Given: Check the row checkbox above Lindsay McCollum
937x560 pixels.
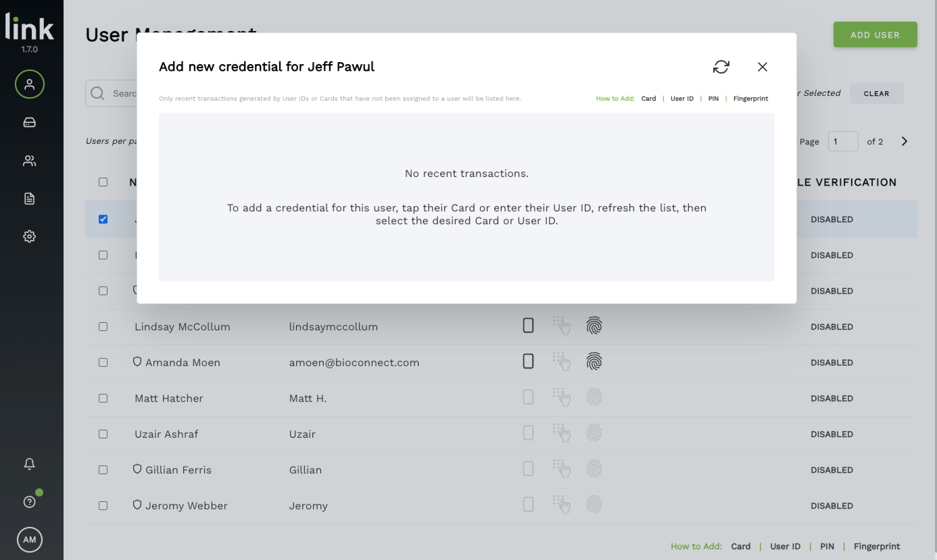Looking at the screenshot, I should tap(103, 291).
